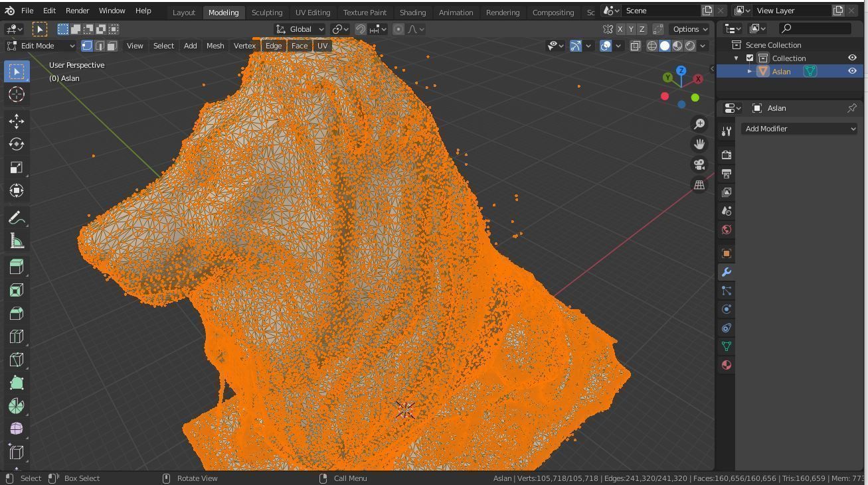Switch to vertex select mode
This screenshot has height=485, width=868.
(x=87, y=46)
